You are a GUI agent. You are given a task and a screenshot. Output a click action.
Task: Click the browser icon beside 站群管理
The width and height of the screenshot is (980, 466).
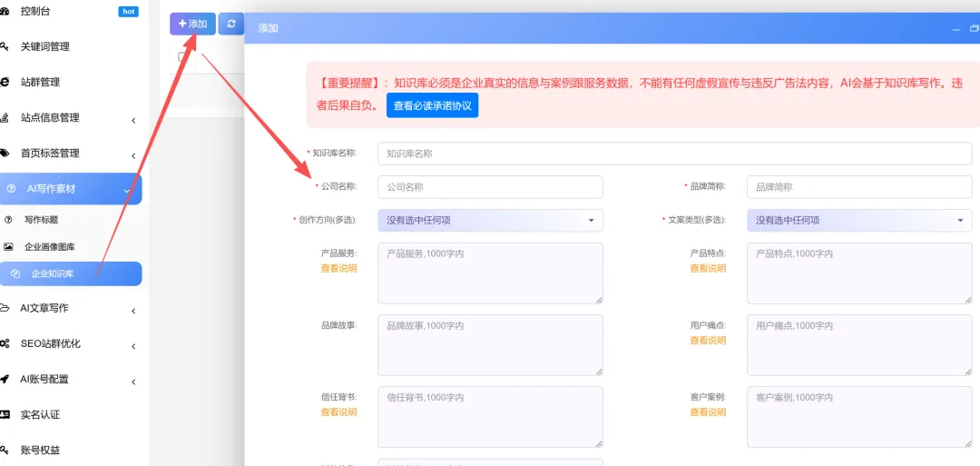(5, 82)
